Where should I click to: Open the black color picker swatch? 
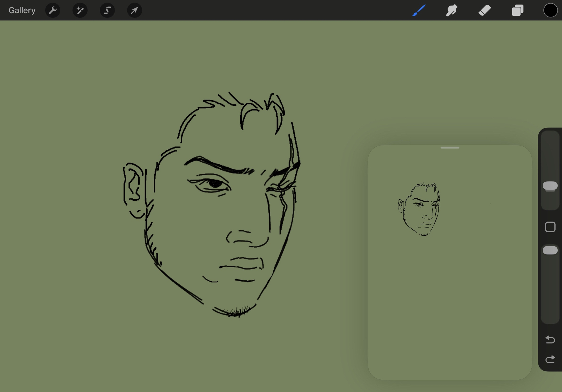click(550, 10)
